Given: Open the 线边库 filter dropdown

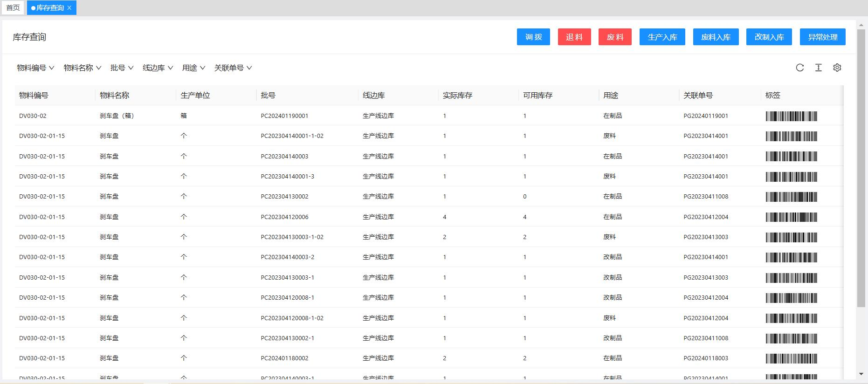Looking at the screenshot, I should coord(158,68).
